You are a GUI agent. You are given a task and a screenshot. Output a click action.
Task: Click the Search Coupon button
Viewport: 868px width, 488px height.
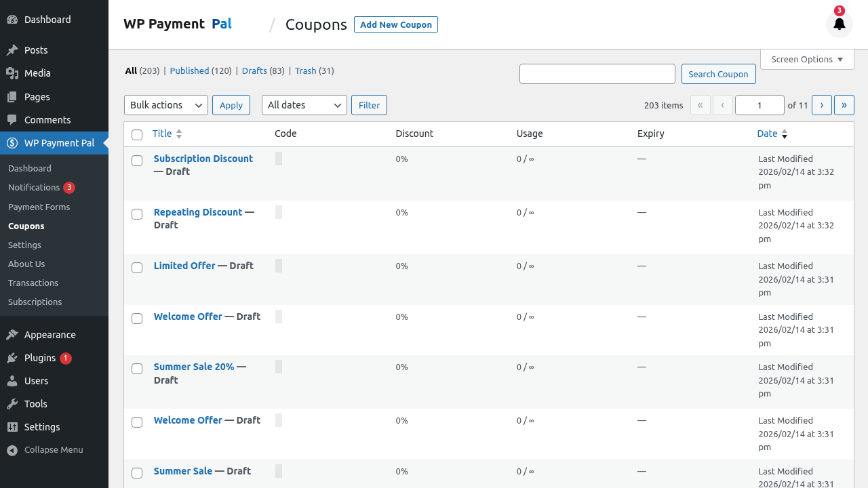718,74
